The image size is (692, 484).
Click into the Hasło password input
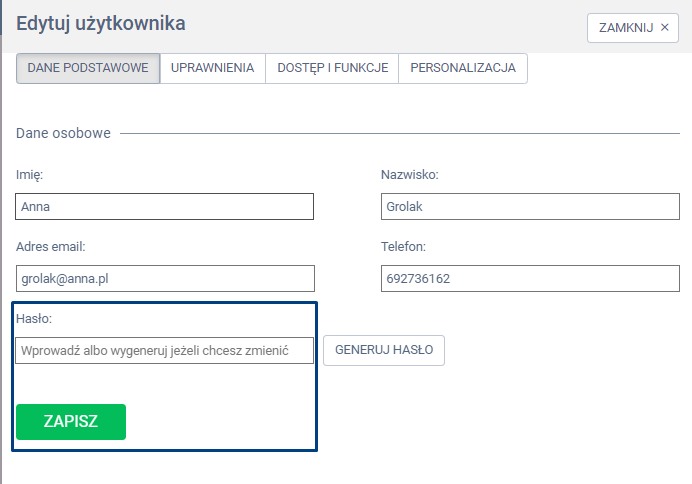click(x=165, y=350)
